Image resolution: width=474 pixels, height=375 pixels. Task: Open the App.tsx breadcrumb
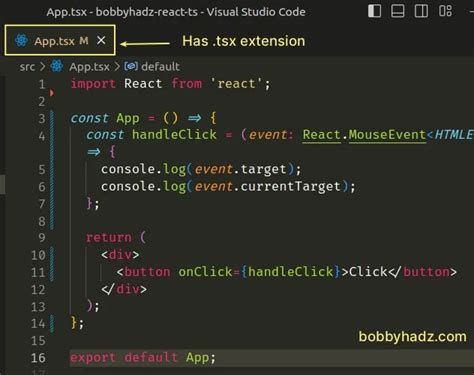click(x=89, y=67)
